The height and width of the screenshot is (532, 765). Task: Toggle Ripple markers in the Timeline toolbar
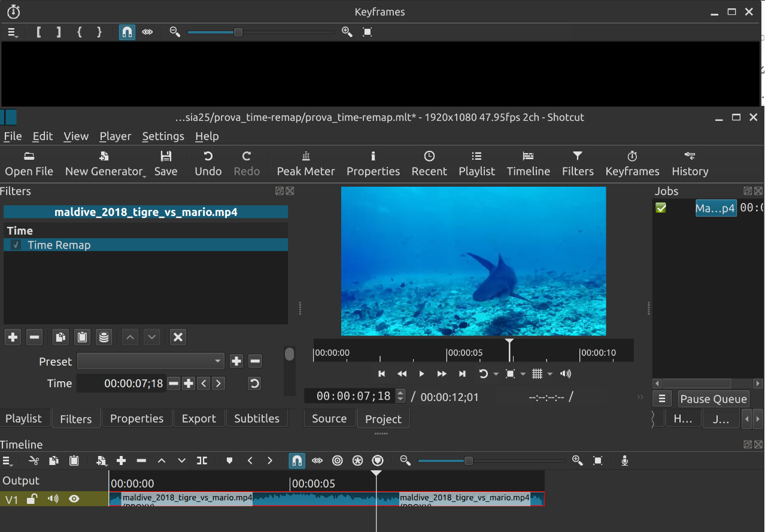pos(378,460)
